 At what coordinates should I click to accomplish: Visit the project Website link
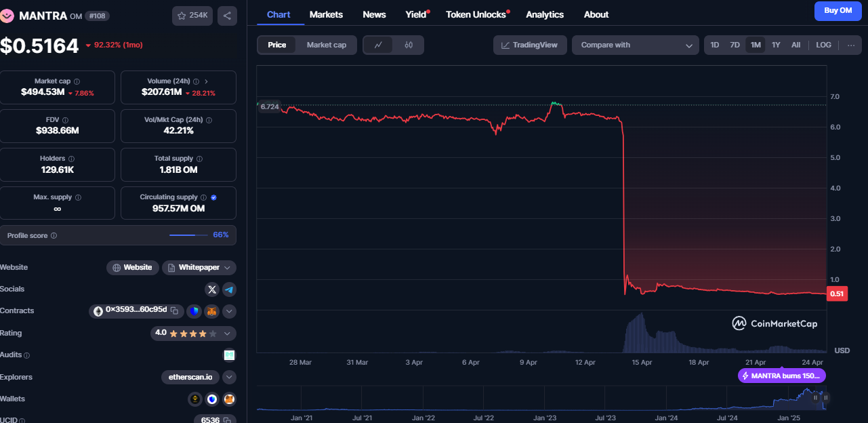point(133,268)
